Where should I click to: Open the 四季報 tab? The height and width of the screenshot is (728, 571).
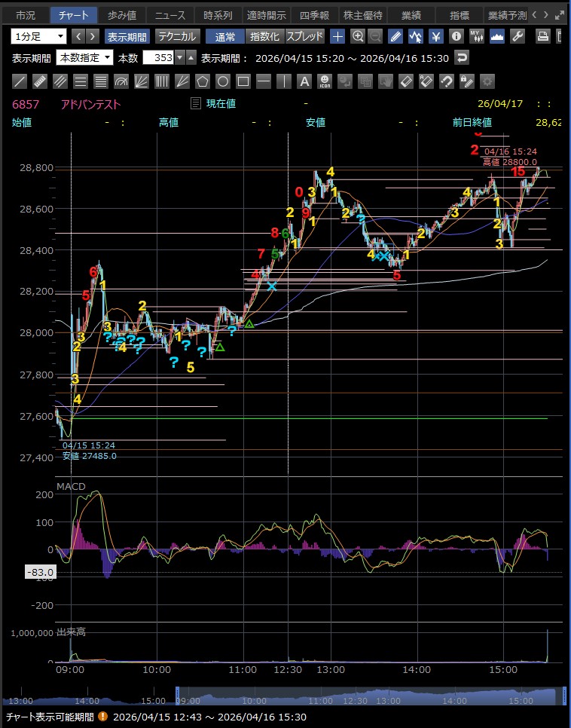pos(314,15)
